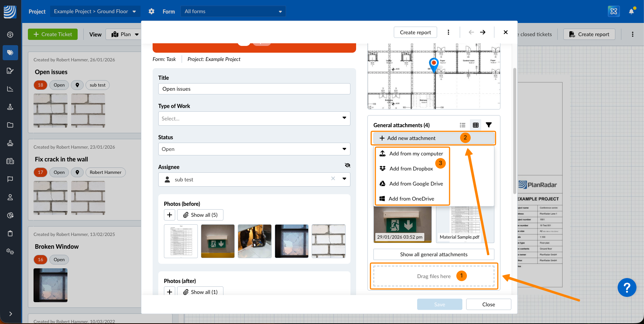Open the three-dot menu beside Create report
Image resolution: width=644 pixels, height=324 pixels.
pyautogui.click(x=448, y=32)
